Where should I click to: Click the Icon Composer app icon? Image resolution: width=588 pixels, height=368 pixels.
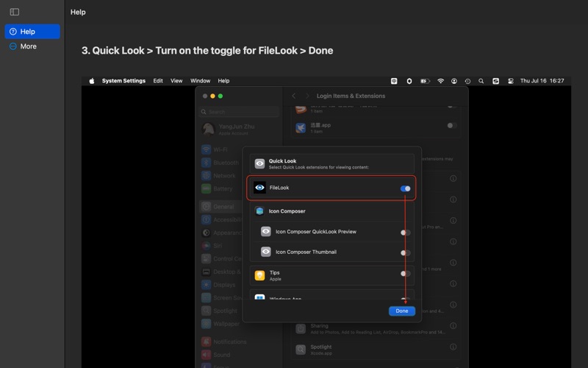(x=259, y=211)
